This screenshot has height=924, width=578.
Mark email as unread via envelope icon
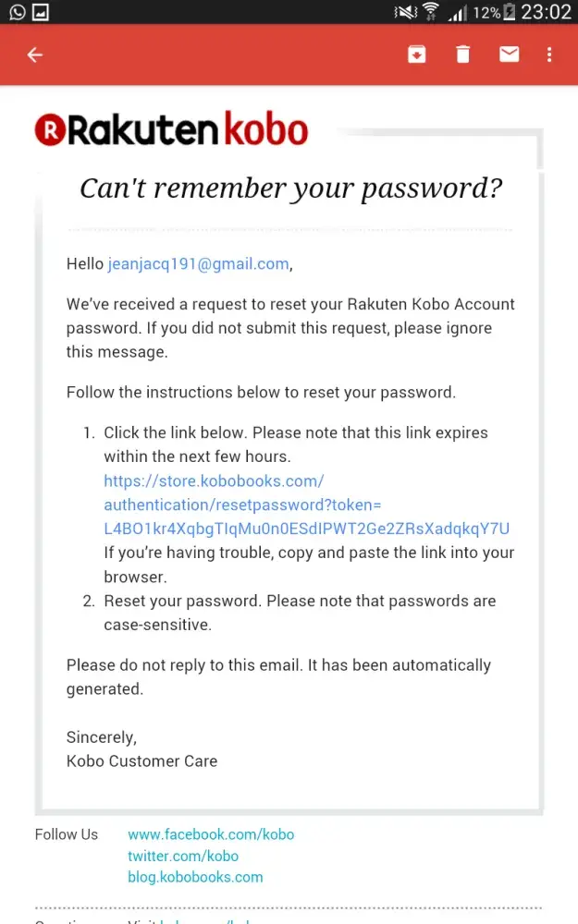(x=509, y=55)
